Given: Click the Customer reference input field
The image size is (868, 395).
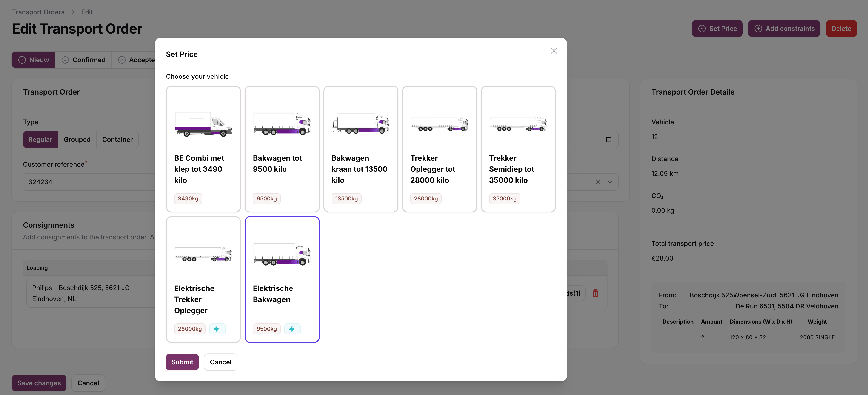Looking at the screenshot, I should 89,182.
